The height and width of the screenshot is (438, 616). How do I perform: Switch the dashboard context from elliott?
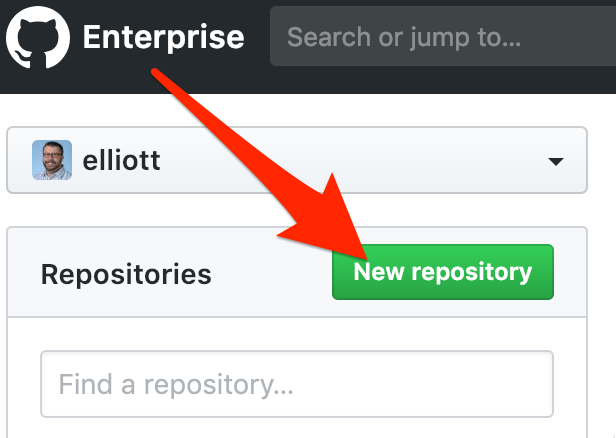(x=297, y=160)
